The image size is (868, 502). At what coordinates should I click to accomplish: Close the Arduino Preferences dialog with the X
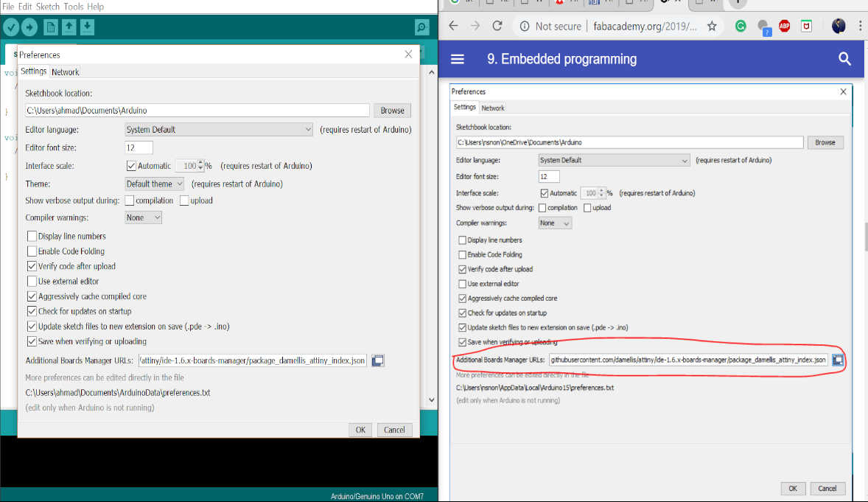[408, 55]
